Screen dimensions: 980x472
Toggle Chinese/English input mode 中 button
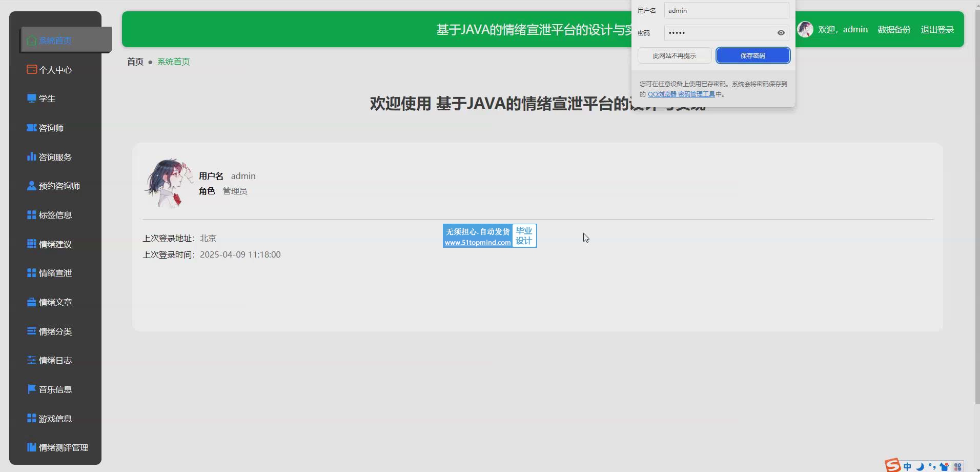[907, 466]
